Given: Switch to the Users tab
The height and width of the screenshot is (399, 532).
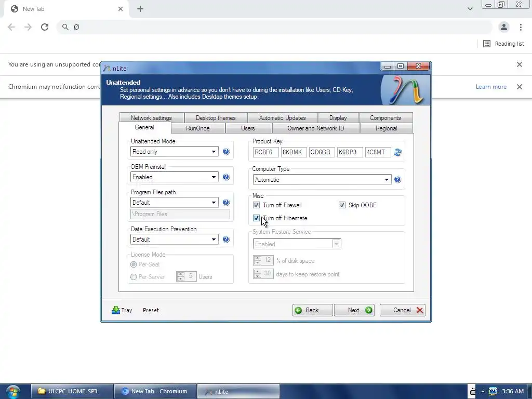Looking at the screenshot, I should pos(248,128).
